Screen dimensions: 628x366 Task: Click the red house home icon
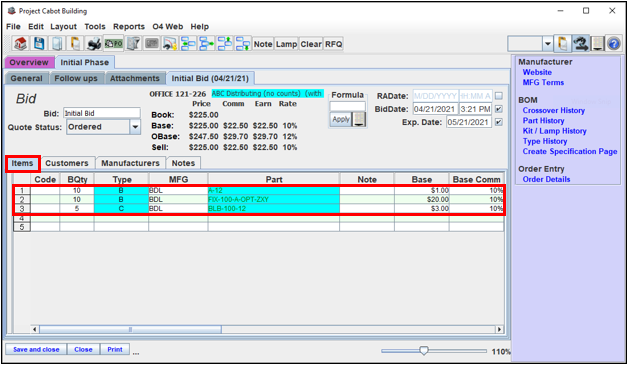pyautogui.click(x=20, y=43)
